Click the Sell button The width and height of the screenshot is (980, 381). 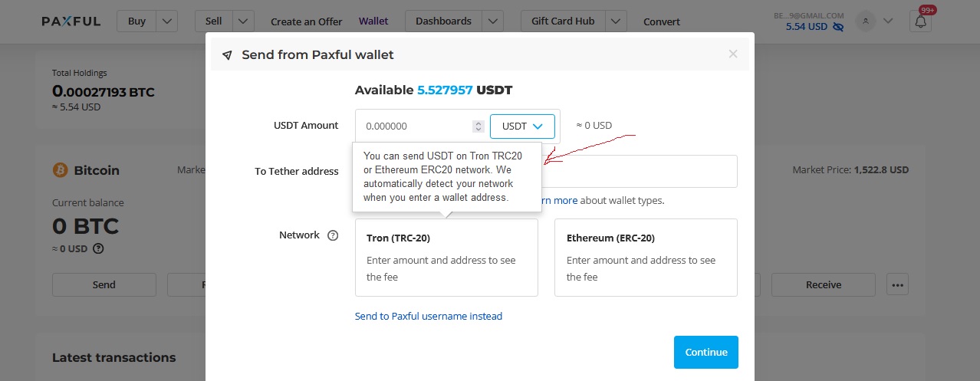tap(213, 21)
